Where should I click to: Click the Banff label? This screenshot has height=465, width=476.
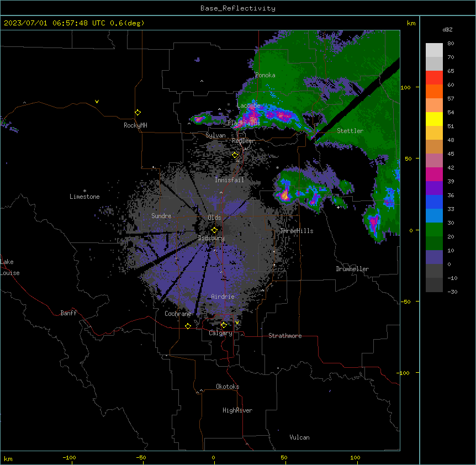pos(68,313)
